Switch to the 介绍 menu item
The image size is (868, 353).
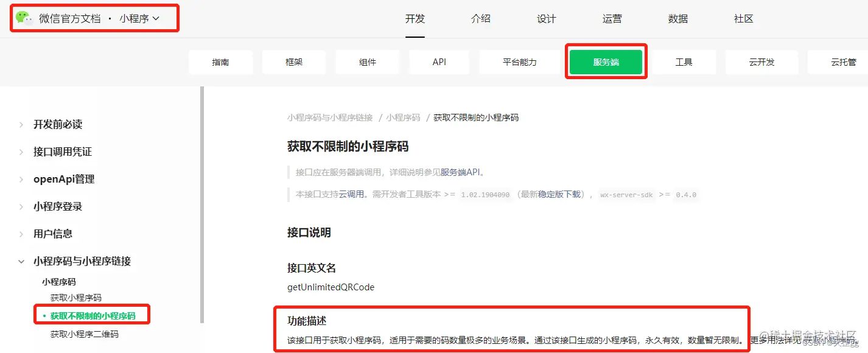tap(480, 19)
